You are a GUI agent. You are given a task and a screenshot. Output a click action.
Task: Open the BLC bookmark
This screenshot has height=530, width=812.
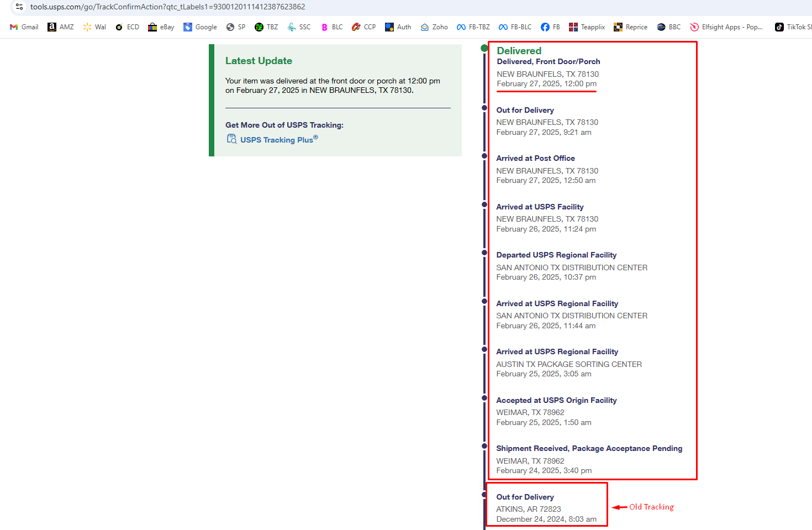(332, 27)
